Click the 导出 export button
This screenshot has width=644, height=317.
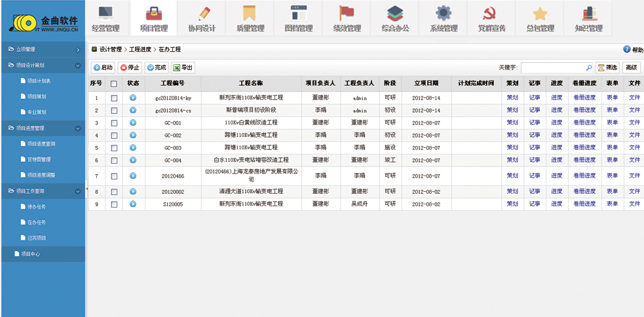[183, 67]
